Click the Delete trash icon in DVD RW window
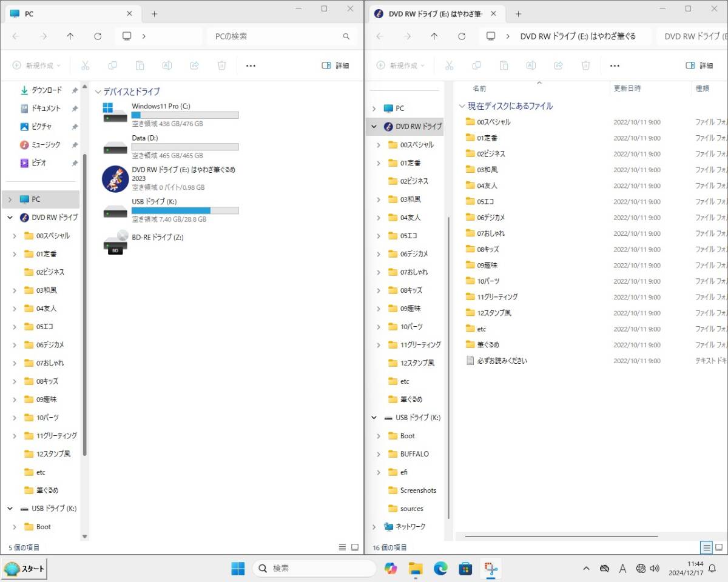Viewport: 728px width, 582px height. coord(586,65)
